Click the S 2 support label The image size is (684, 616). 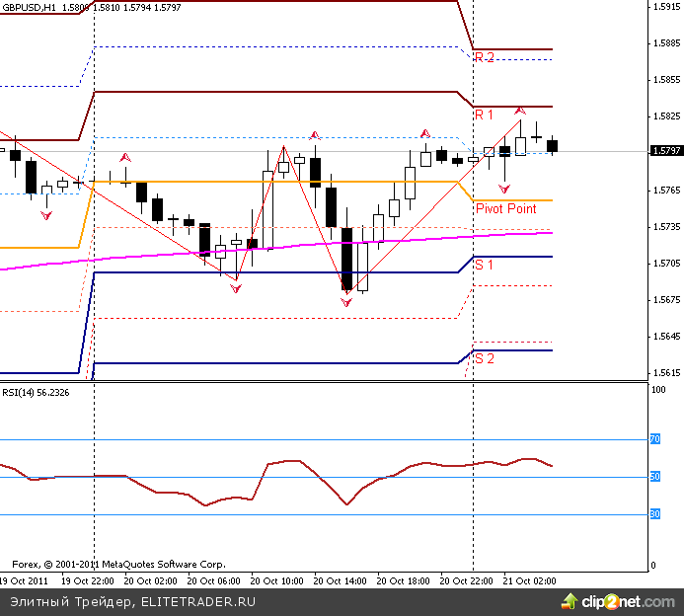[485, 358]
